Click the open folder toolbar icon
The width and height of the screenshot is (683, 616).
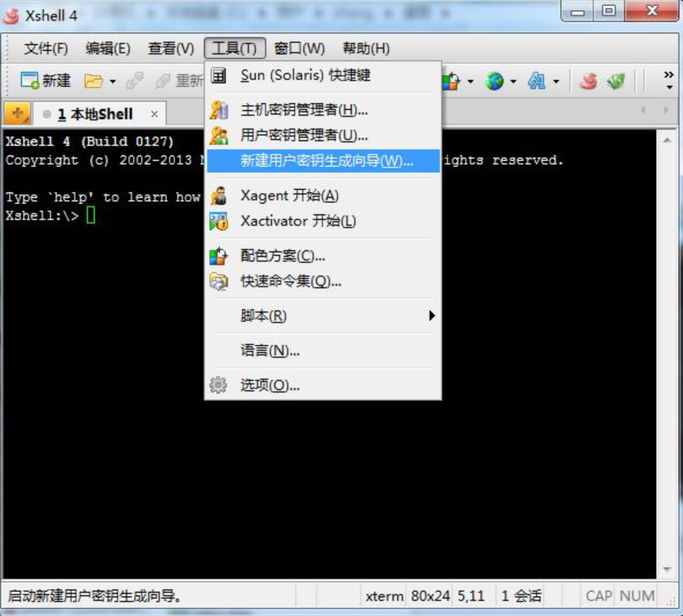click(x=93, y=81)
